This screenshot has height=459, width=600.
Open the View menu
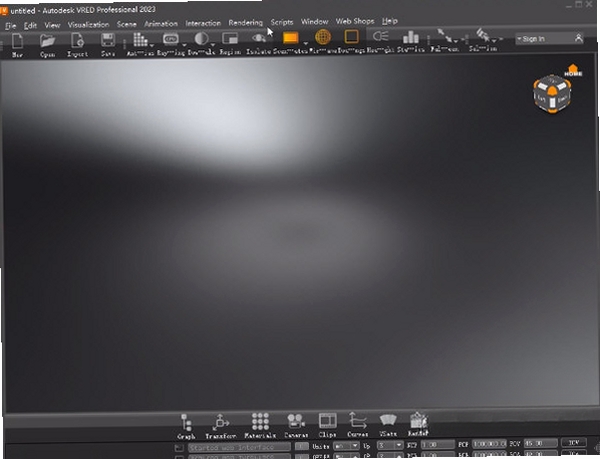[52, 25]
